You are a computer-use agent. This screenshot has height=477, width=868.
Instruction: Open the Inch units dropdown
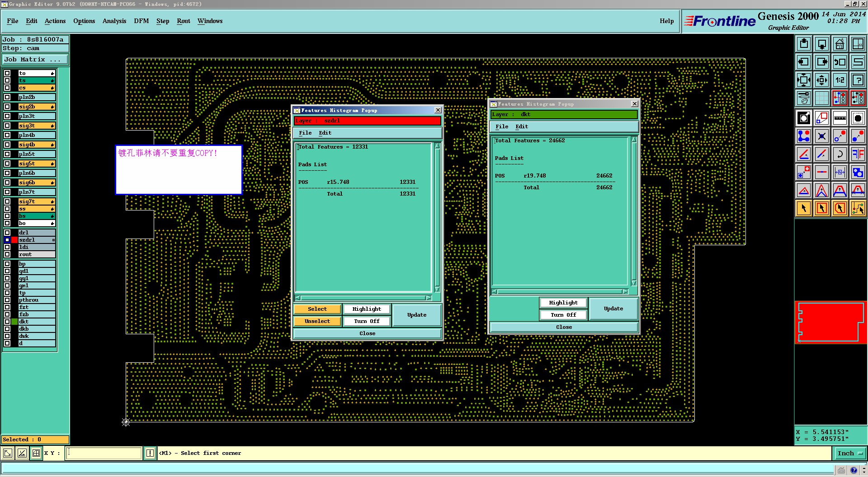click(x=850, y=453)
